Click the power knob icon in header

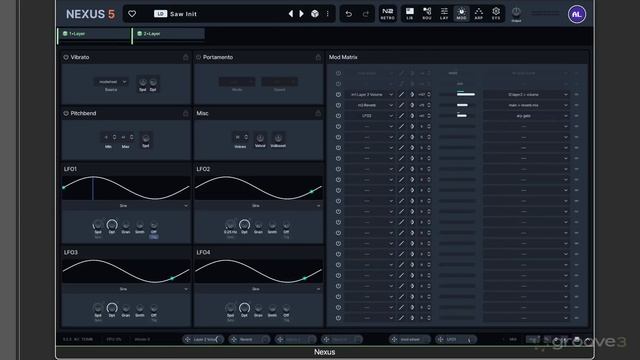516,12
